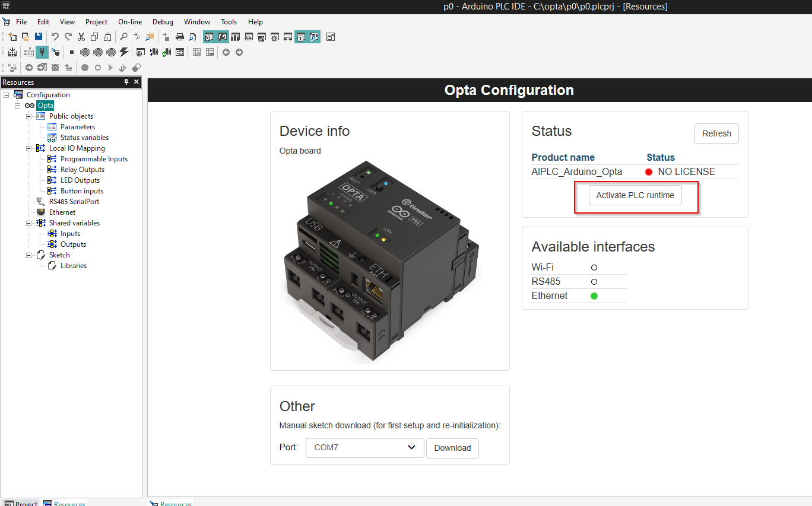Viewport: 812px width, 506px height.
Task: Click the Paste clipboard icon
Action: tap(107, 37)
